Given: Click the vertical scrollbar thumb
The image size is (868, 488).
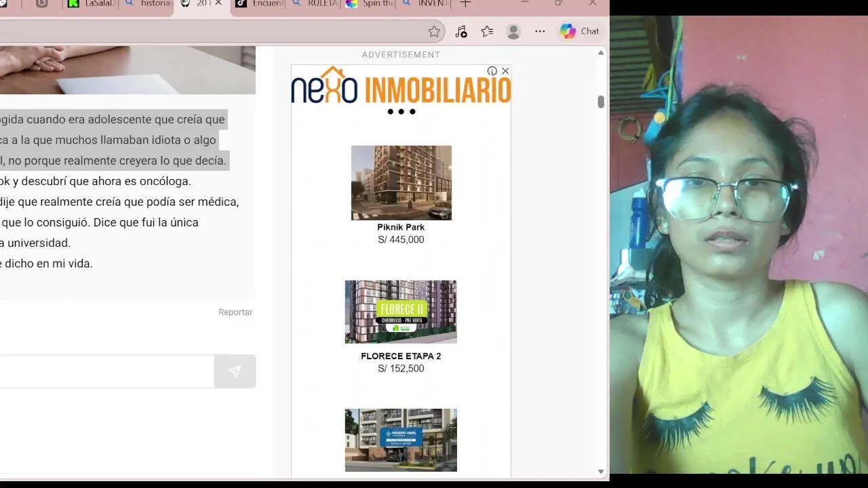Looking at the screenshot, I should click(601, 102).
